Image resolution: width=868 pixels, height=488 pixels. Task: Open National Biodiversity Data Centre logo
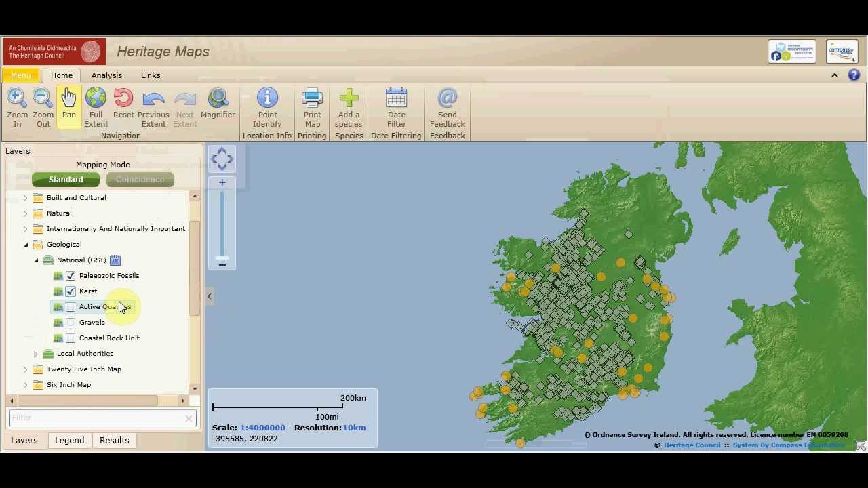click(x=791, y=52)
